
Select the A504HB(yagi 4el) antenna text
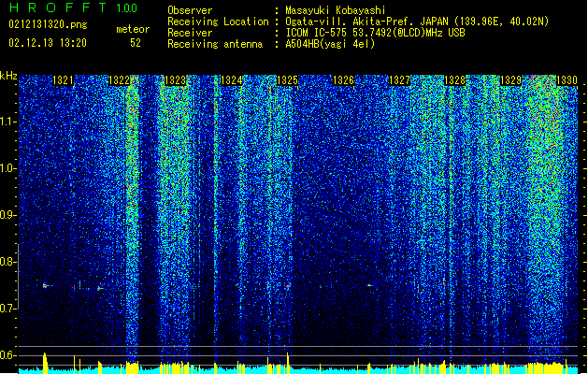[330, 44]
